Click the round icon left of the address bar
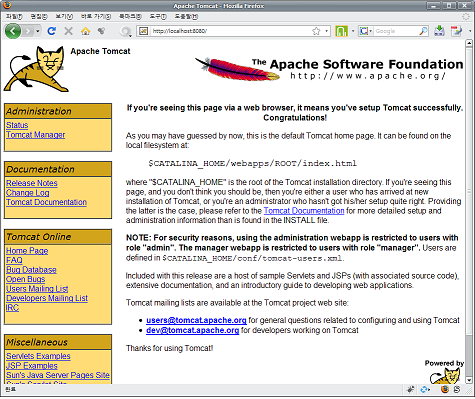This screenshot has height=399, width=475. pyautogui.click(x=125, y=31)
